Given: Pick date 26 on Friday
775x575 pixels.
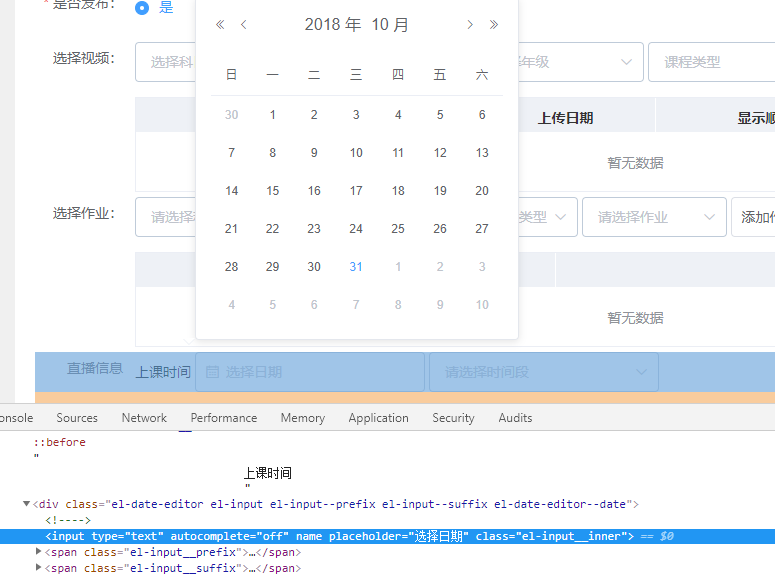Looking at the screenshot, I should [x=440, y=229].
